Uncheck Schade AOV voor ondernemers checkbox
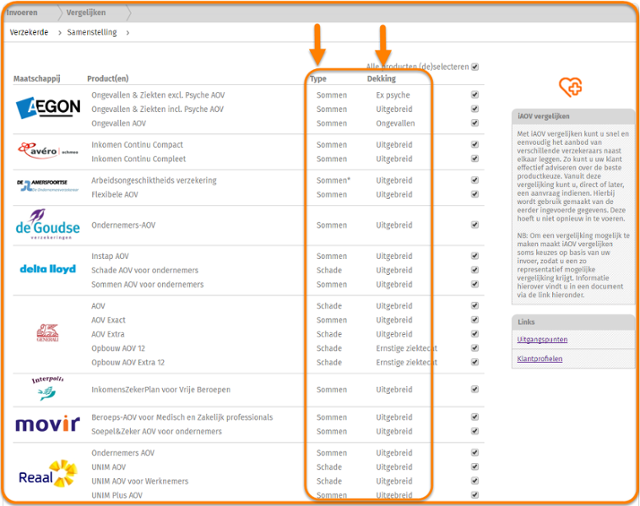Screen dimensions: 640x506 point(475,270)
